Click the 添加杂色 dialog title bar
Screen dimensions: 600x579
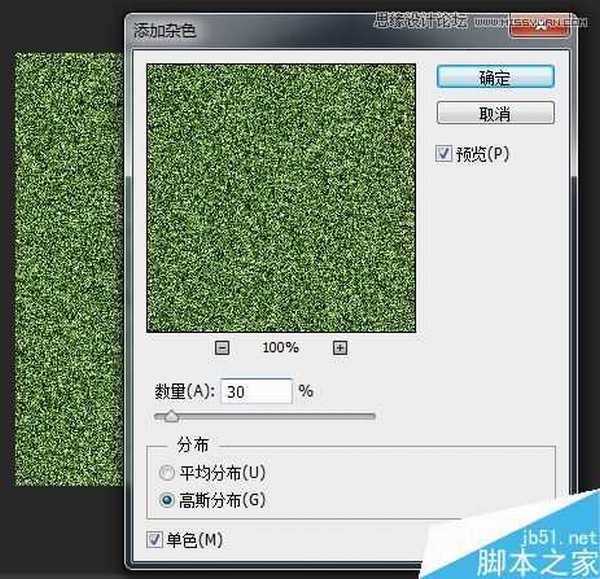click(x=300, y=30)
